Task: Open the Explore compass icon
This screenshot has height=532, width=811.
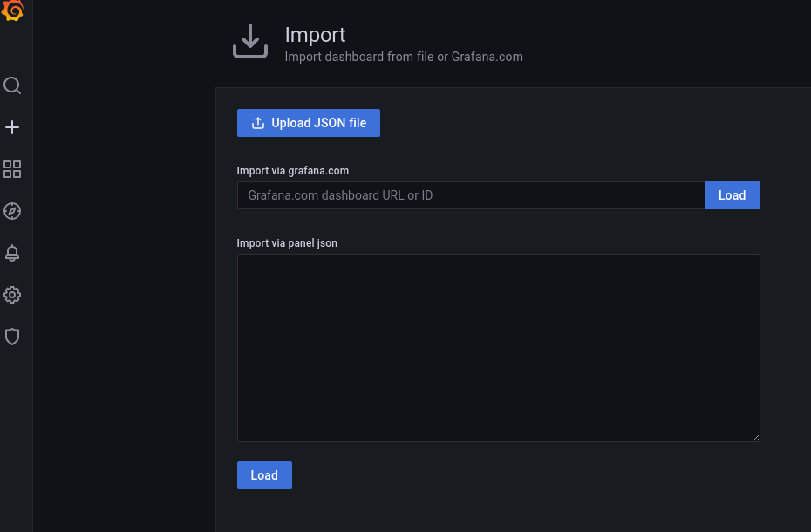Action: click(12, 211)
